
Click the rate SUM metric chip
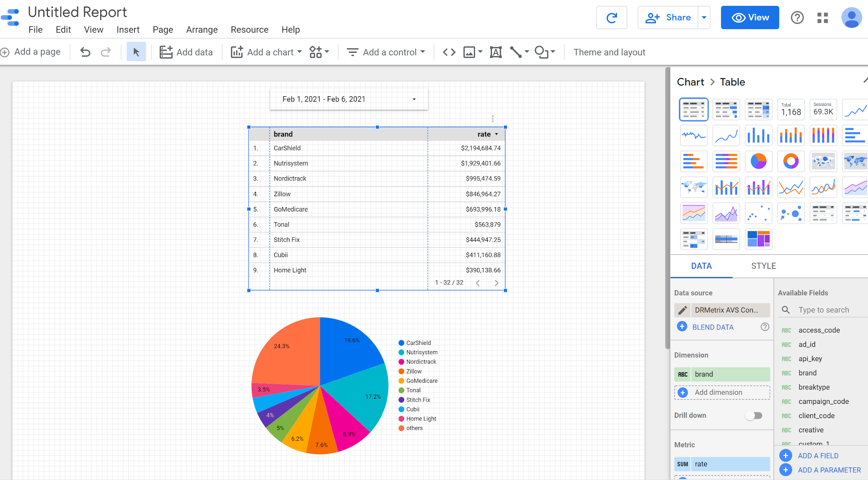pos(722,464)
